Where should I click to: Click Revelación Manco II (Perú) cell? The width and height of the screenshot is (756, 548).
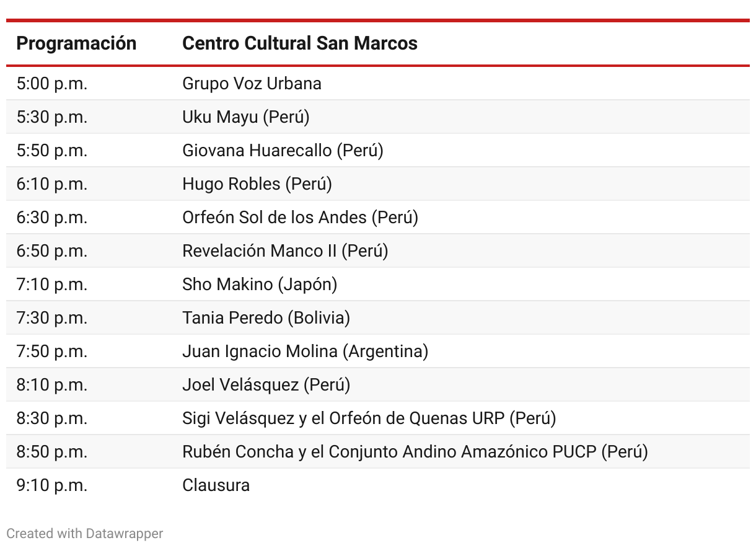[x=285, y=251]
